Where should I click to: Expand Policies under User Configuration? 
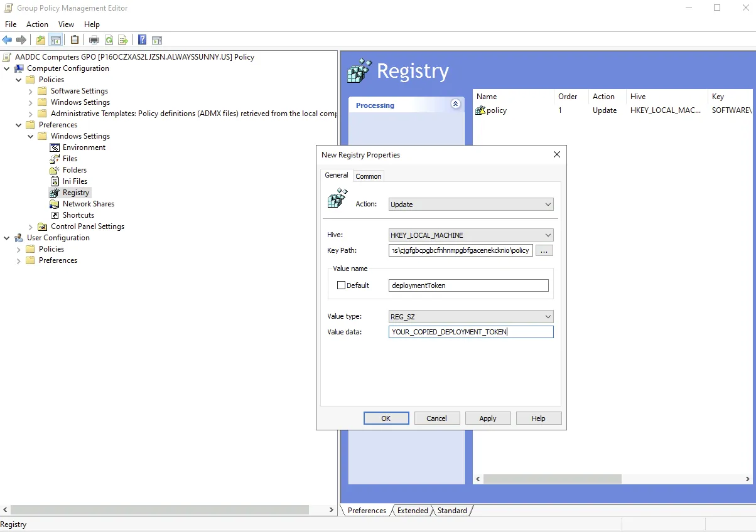click(x=19, y=249)
